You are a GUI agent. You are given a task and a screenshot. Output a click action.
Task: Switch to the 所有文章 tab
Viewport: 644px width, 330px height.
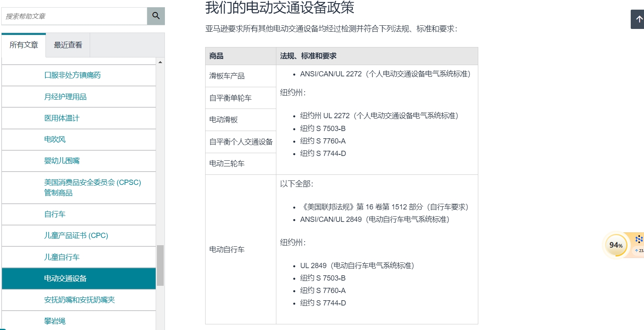24,45
